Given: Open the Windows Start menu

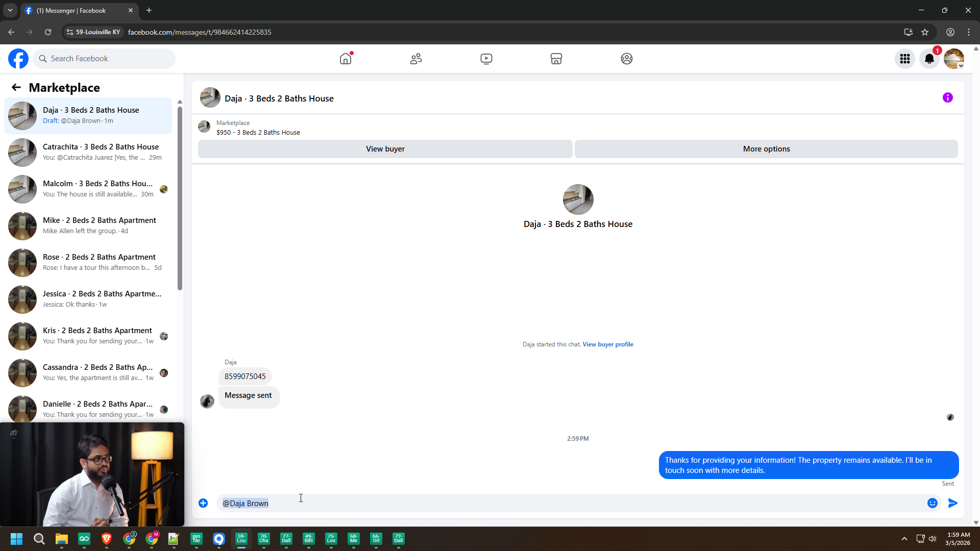Looking at the screenshot, I should tap(16, 539).
